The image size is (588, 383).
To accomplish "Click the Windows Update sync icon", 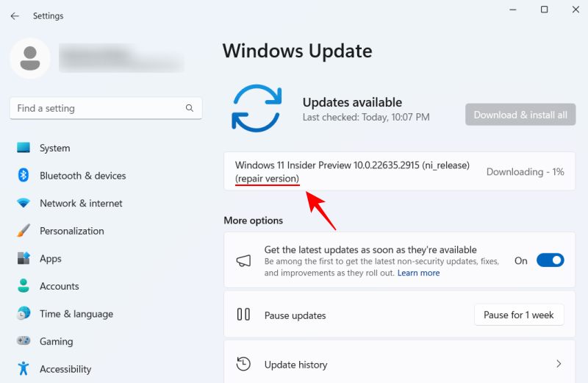I will [257, 108].
